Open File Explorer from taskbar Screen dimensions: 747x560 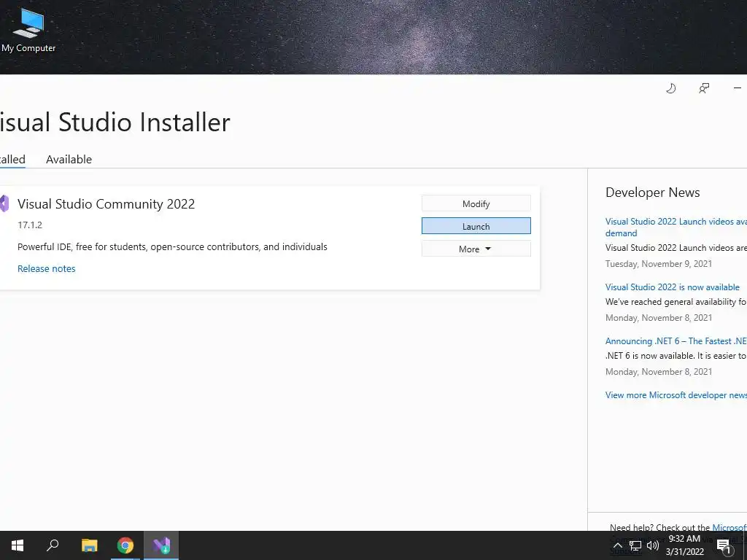[x=89, y=545]
